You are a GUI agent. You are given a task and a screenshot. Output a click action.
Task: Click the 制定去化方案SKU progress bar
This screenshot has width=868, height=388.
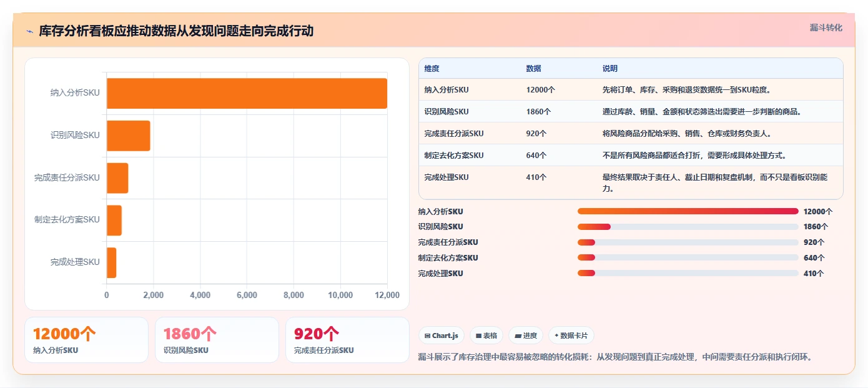pyautogui.click(x=688, y=257)
